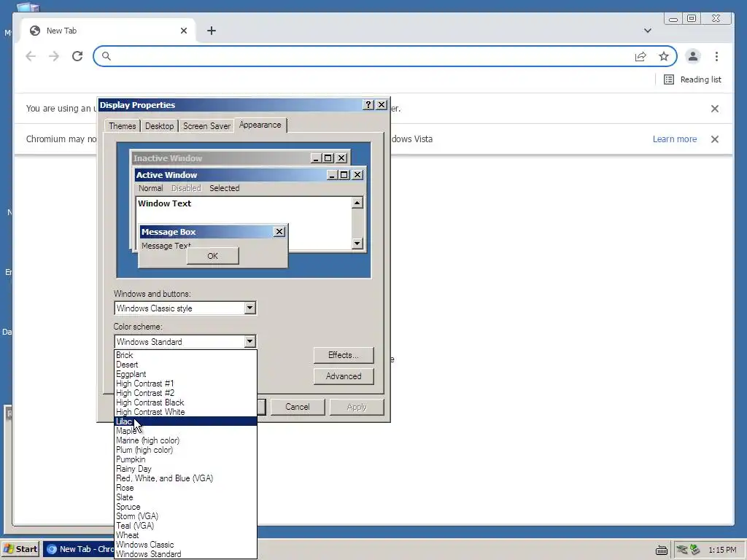Image resolution: width=747 pixels, height=560 pixels.
Task: Choose Rose color scheme
Action: pos(186,488)
